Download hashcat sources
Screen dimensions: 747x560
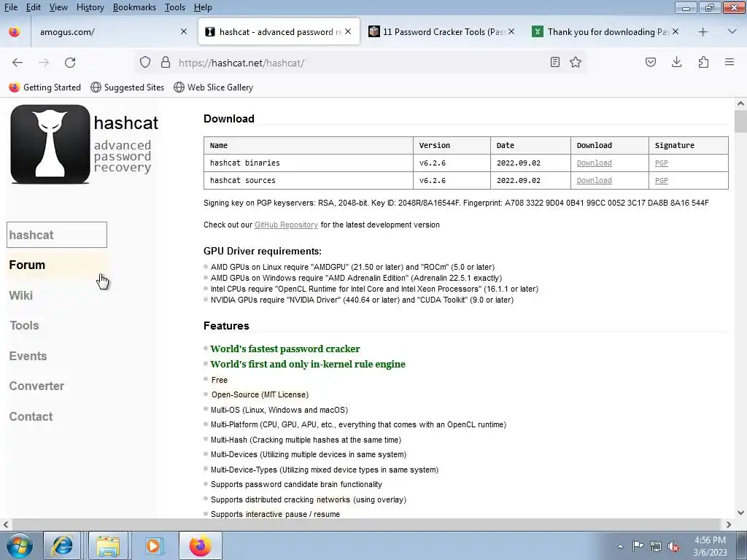(594, 181)
